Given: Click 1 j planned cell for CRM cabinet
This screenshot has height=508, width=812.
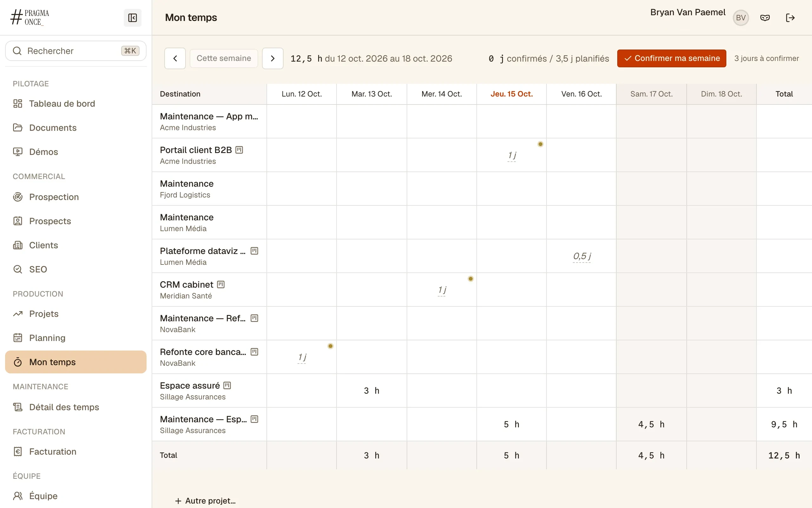Looking at the screenshot, I should 442,290.
